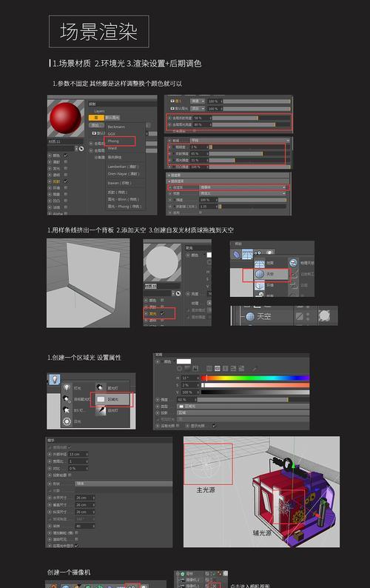The image size is (370, 588).
Task: Open the area shape dropdown
Action: (x=124, y=484)
